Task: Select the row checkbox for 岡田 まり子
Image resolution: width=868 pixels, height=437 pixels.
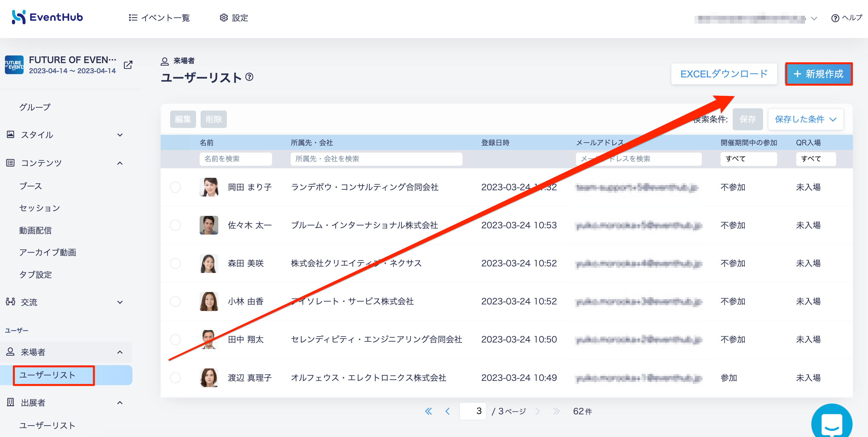Action: [x=175, y=187]
